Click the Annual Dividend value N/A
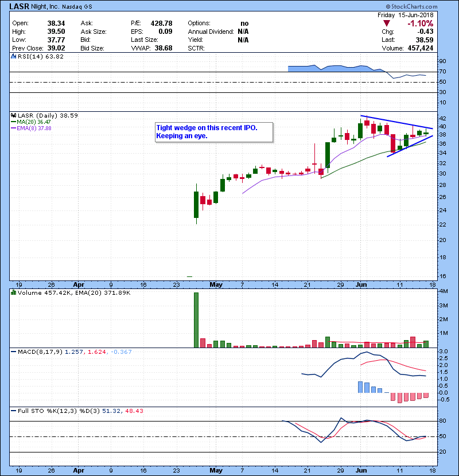 tap(243, 32)
